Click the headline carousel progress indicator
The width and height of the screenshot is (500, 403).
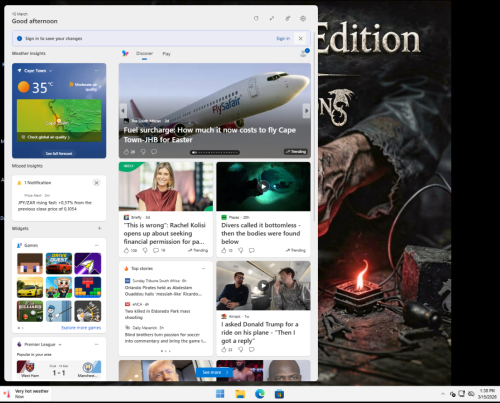(215, 152)
